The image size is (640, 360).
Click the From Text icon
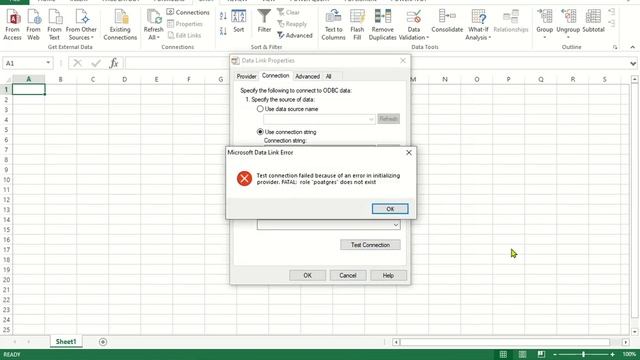click(54, 25)
